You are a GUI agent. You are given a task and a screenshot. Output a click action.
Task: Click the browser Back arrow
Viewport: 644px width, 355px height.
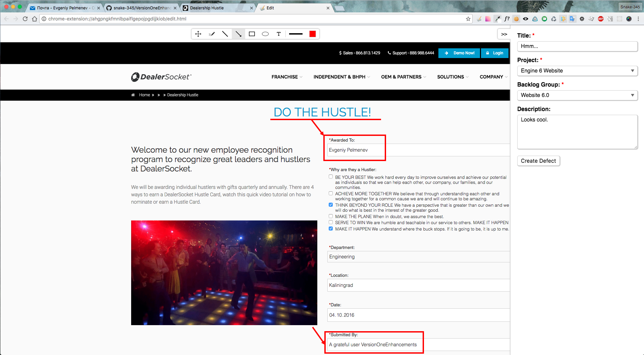point(6,19)
